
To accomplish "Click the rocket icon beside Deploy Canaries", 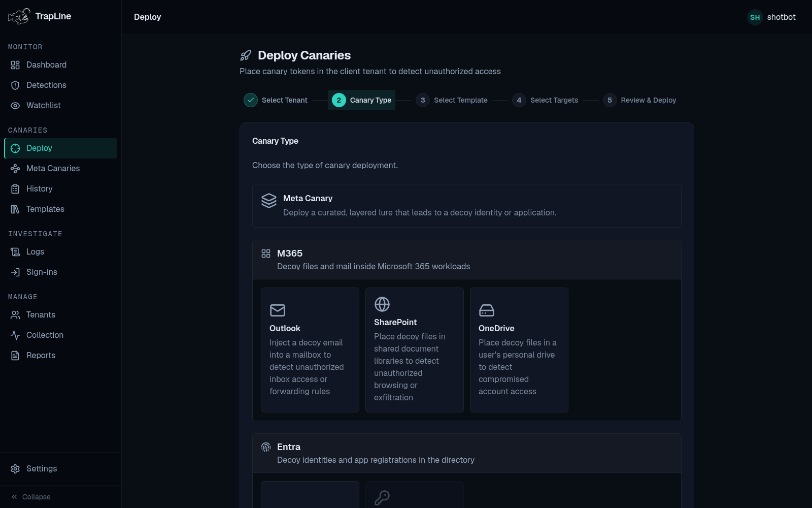I will coord(246,55).
